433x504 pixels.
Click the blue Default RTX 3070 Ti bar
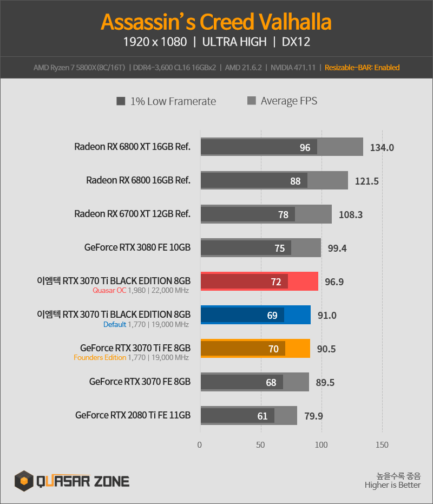255,315
